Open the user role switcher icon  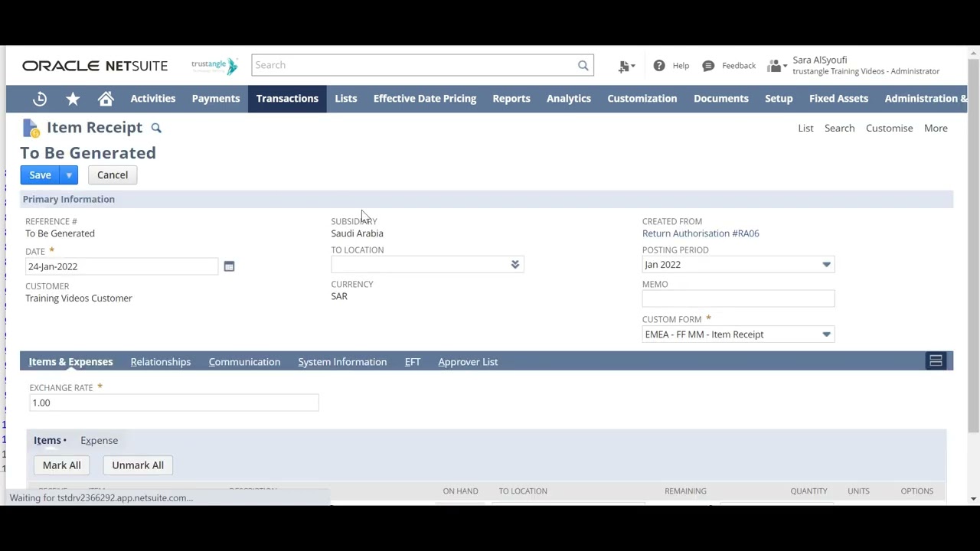(x=776, y=66)
